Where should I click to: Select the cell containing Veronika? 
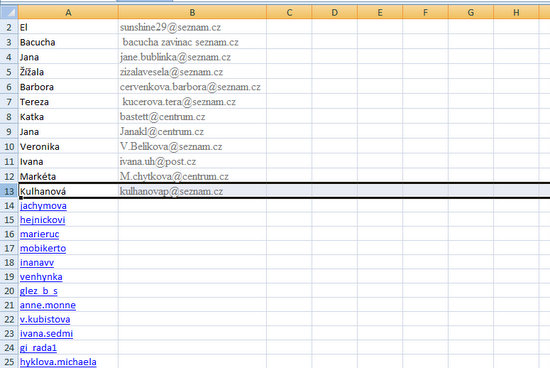pyautogui.click(x=68, y=146)
